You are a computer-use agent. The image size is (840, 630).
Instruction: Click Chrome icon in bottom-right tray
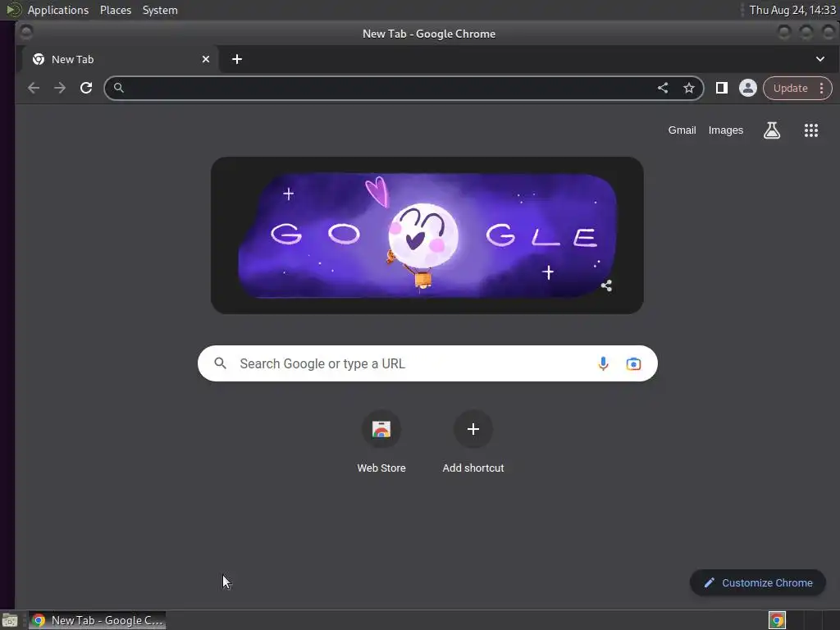[x=777, y=620]
